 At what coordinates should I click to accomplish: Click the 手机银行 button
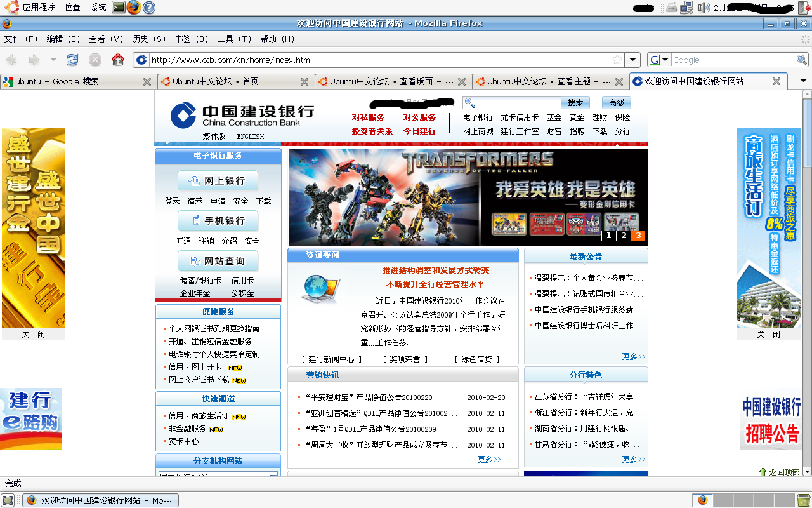tap(218, 220)
